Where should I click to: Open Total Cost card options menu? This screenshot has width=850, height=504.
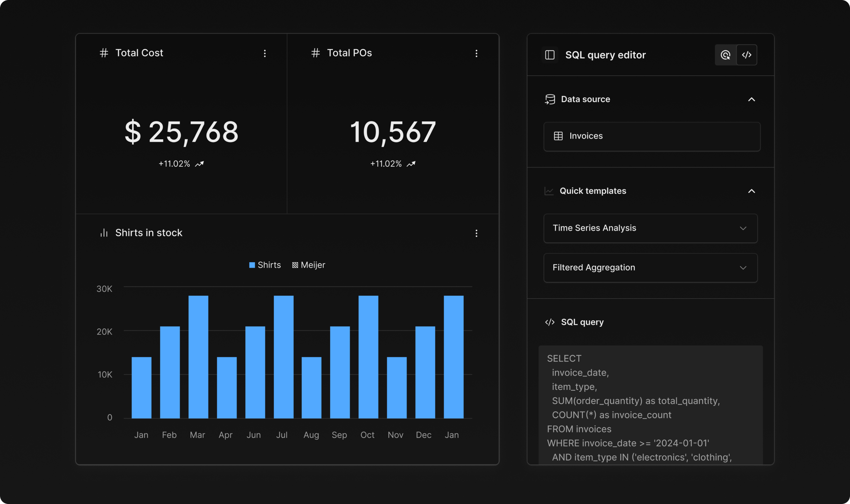coord(265,53)
